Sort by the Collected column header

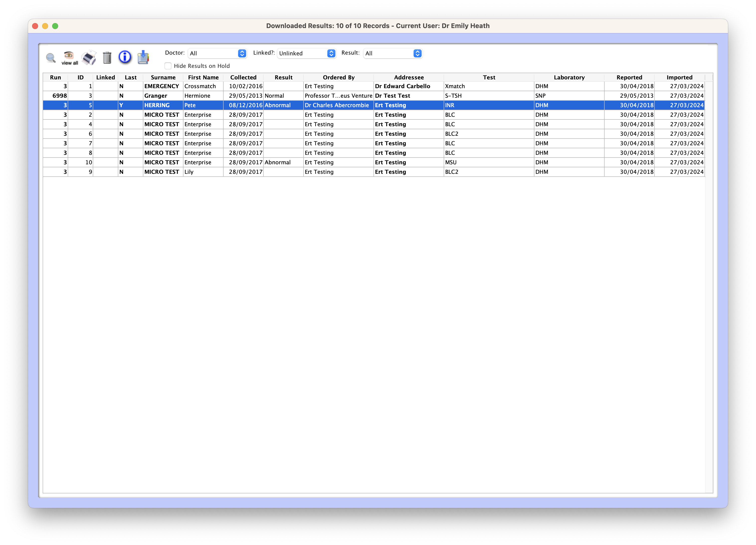pos(243,77)
